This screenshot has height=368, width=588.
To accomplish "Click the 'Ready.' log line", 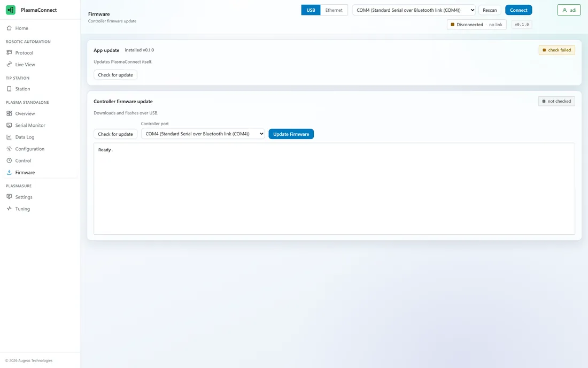I will pos(105,150).
